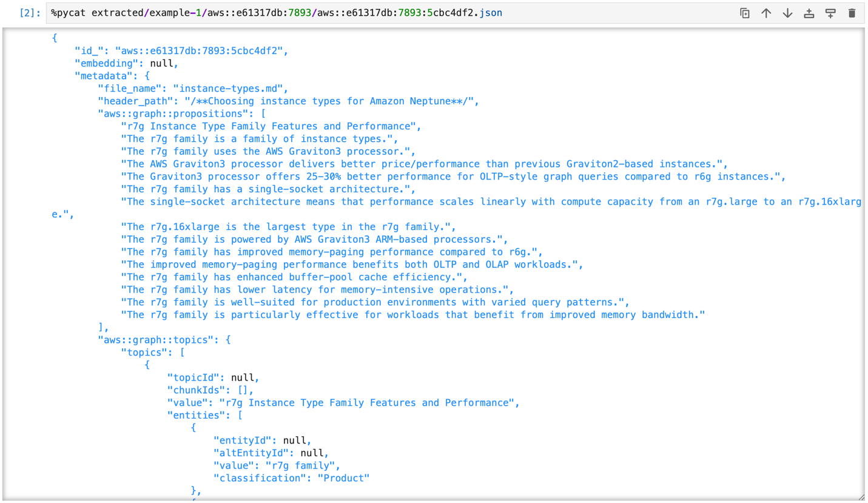Click the "entities": [ line
868x503 pixels.
pos(204,416)
